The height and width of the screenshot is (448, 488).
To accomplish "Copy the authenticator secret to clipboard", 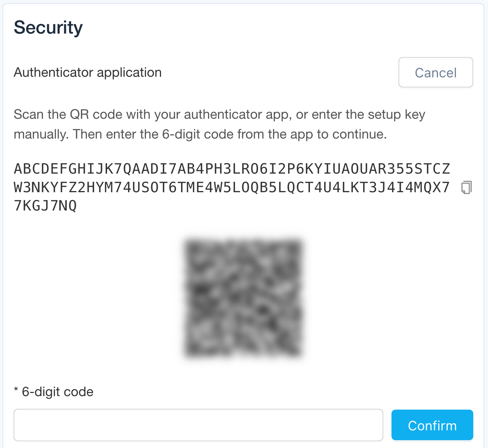I will (x=466, y=187).
